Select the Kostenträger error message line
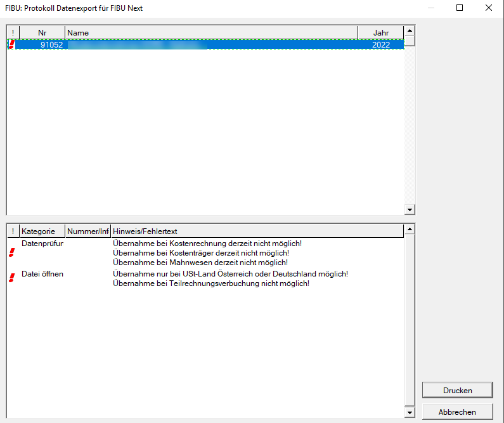The image size is (504, 423). click(200, 252)
